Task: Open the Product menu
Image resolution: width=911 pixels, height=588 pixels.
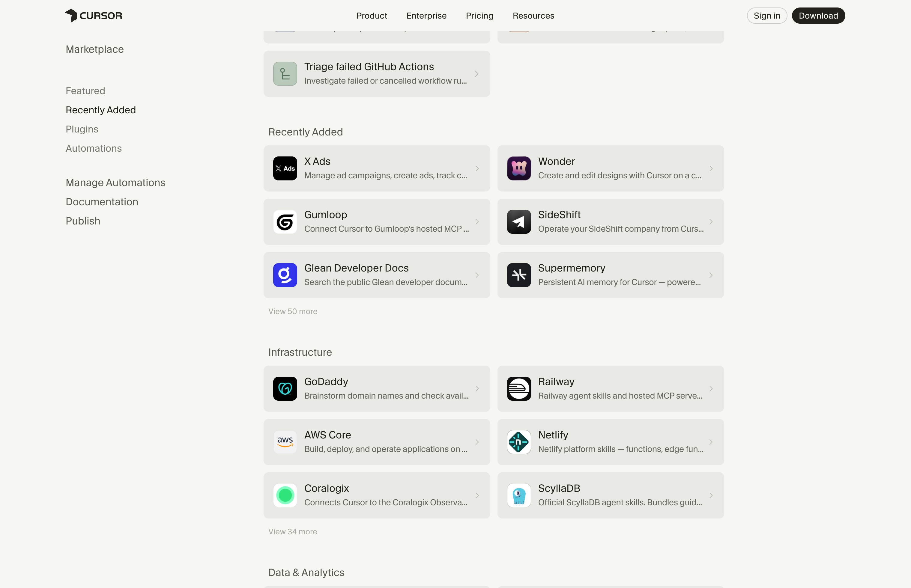Action: click(372, 16)
